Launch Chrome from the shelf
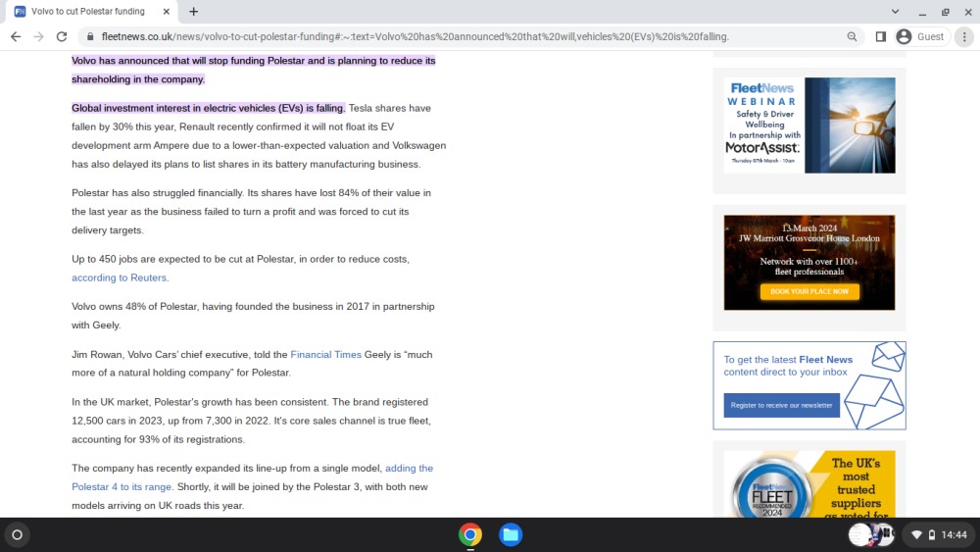 point(470,535)
